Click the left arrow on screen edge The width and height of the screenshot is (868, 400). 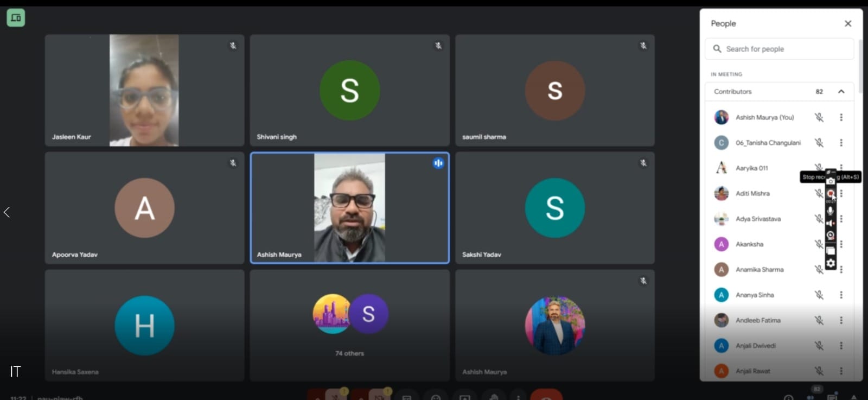(x=7, y=212)
